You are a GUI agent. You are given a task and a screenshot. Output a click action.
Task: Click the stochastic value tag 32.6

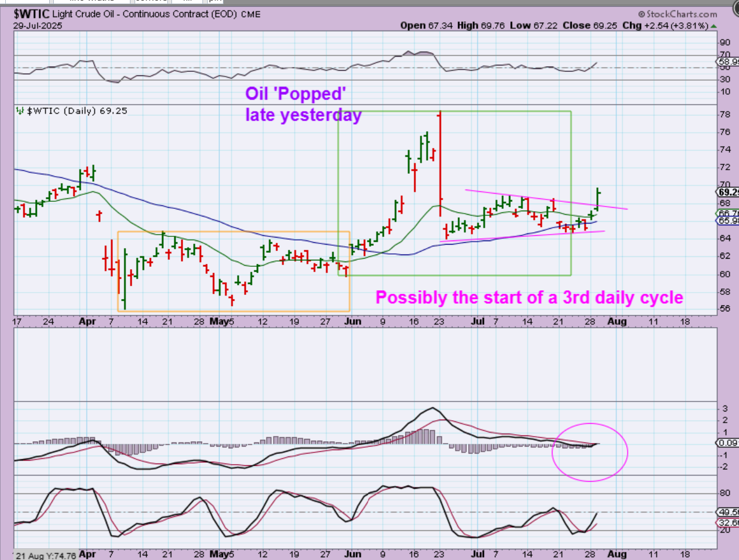pyautogui.click(x=728, y=522)
